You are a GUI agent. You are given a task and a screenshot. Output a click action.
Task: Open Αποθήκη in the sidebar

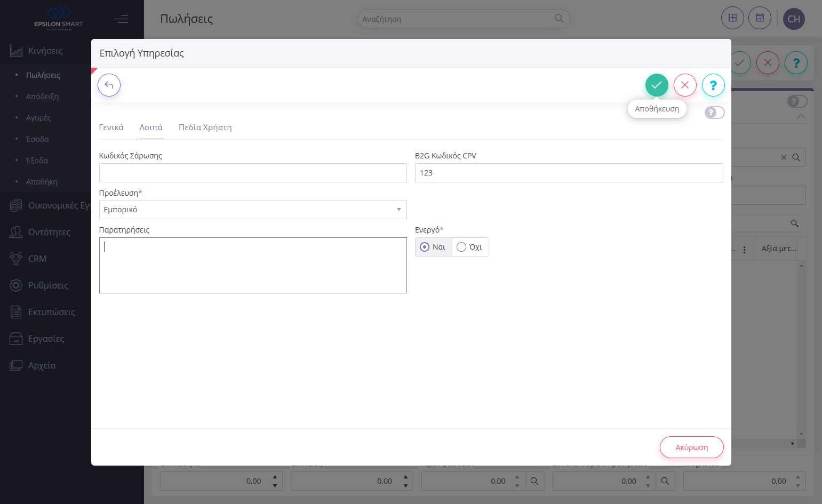[x=42, y=182]
